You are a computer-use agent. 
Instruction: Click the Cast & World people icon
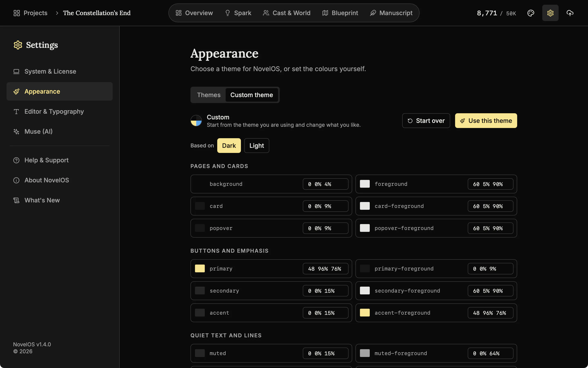(x=266, y=13)
